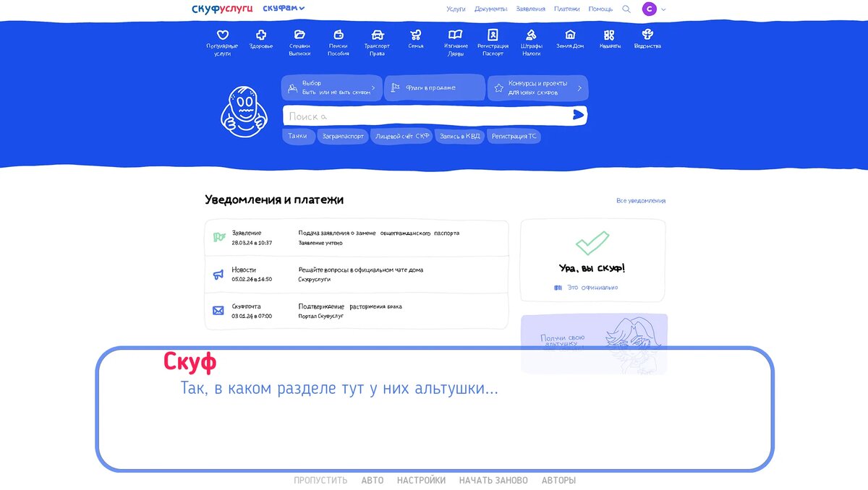868x490 pixels.
Task: Open the «Документы» menu item
Action: click(492, 9)
